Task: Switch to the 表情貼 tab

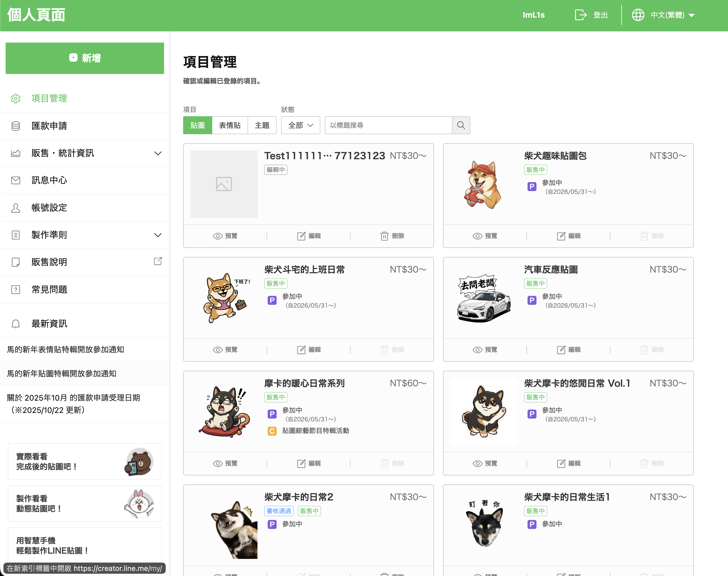Action: (230, 125)
